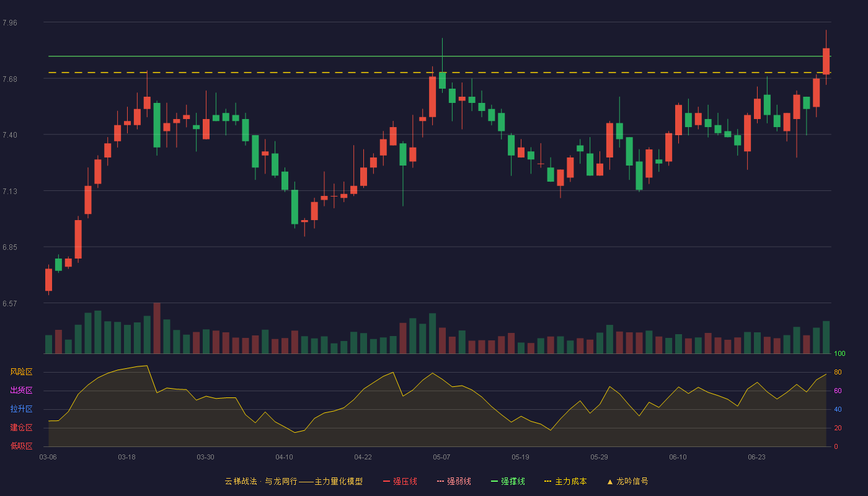Click the 05-19 date label

tap(520, 457)
